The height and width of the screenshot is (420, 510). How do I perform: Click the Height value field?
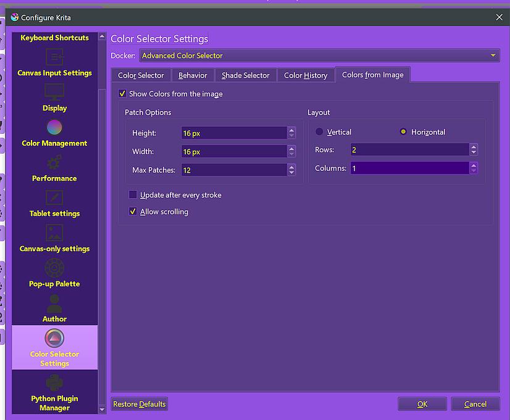[x=234, y=133]
